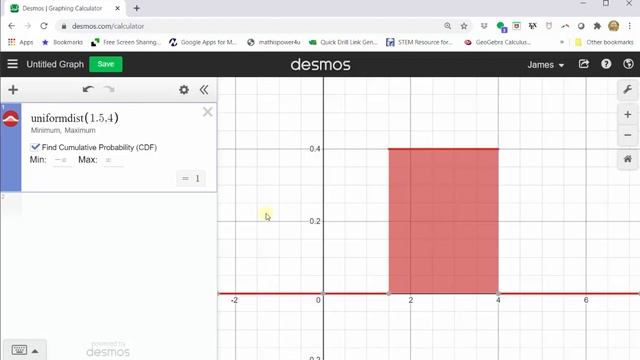Click the Max input field
Viewport: 640px width, 360px height.
click(113, 160)
